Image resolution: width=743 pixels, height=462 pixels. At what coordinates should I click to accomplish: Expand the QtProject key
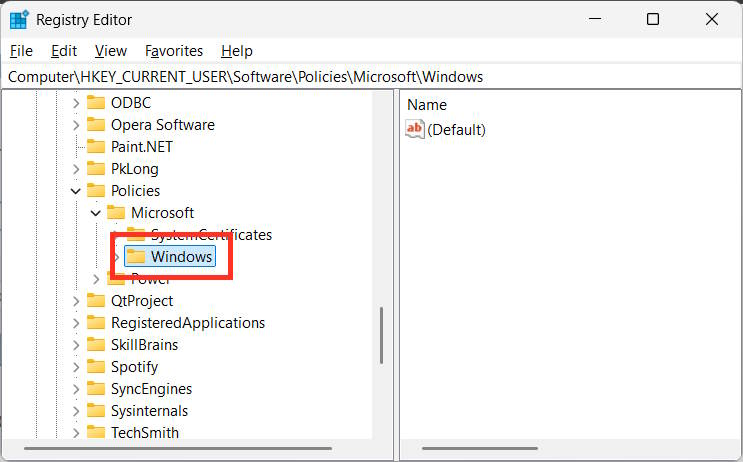point(76,301)
